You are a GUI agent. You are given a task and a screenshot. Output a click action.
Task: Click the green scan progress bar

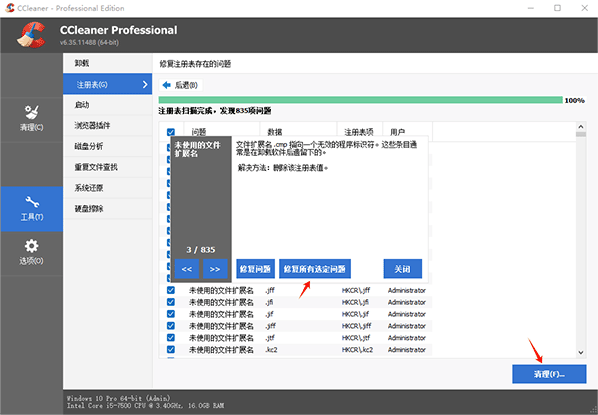pyautogui.click(x=360, y=100)
